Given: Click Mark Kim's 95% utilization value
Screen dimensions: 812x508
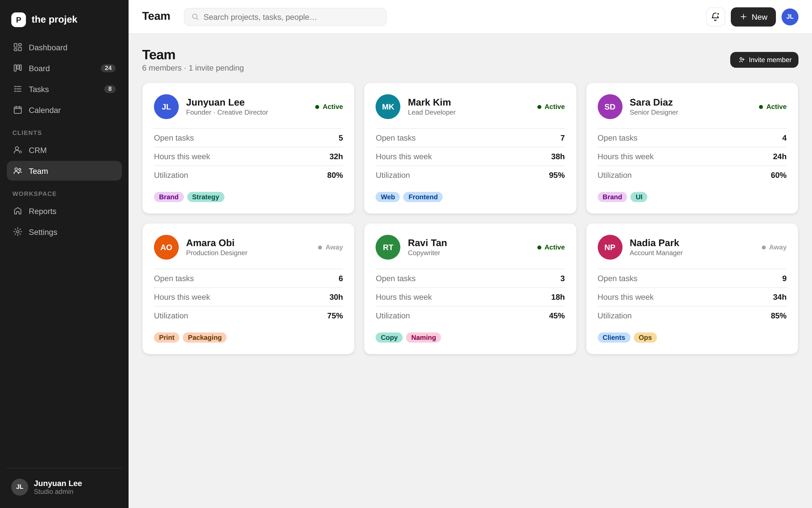Looking at the screenshot, I should (x=557, y=175).
